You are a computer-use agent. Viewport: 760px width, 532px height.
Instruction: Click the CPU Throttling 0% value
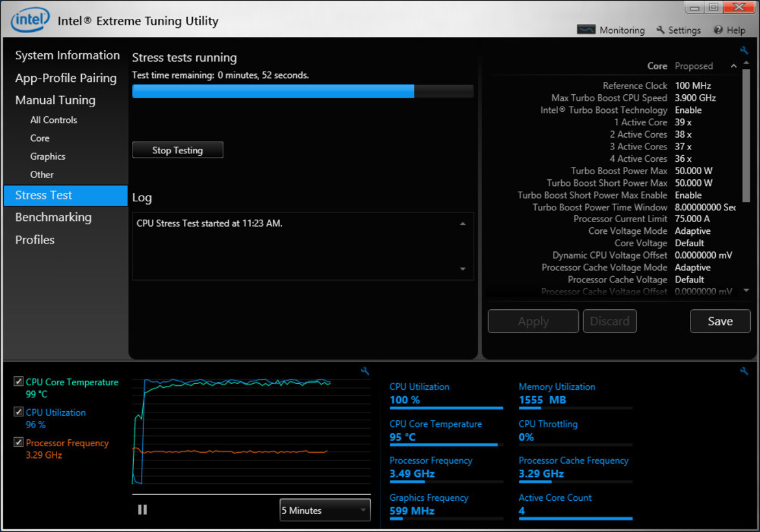pos(526,437)
